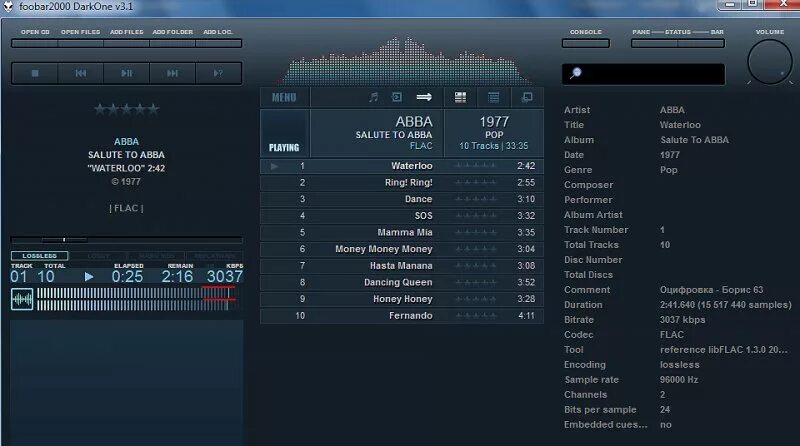Viewport: 800px width, 446px height.
Task: Click the Add Loc. button
Action: pyautogui.click(x=218, y=43)
